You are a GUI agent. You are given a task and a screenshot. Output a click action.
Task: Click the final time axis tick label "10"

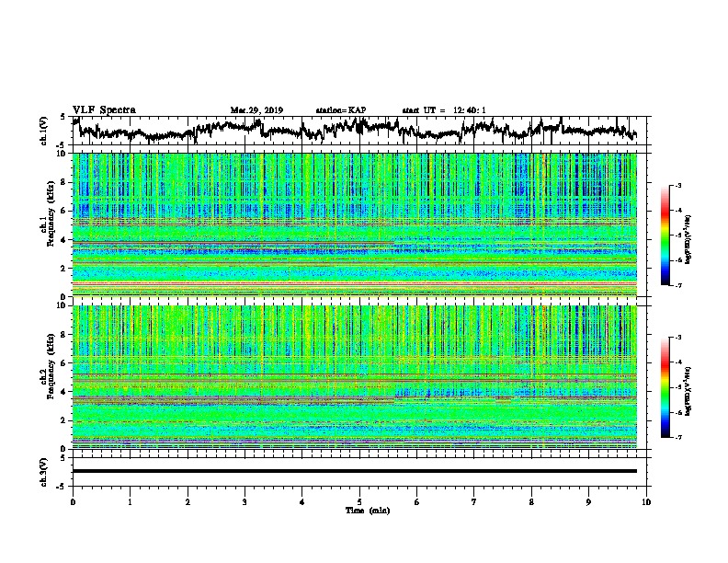click(646, 502)
